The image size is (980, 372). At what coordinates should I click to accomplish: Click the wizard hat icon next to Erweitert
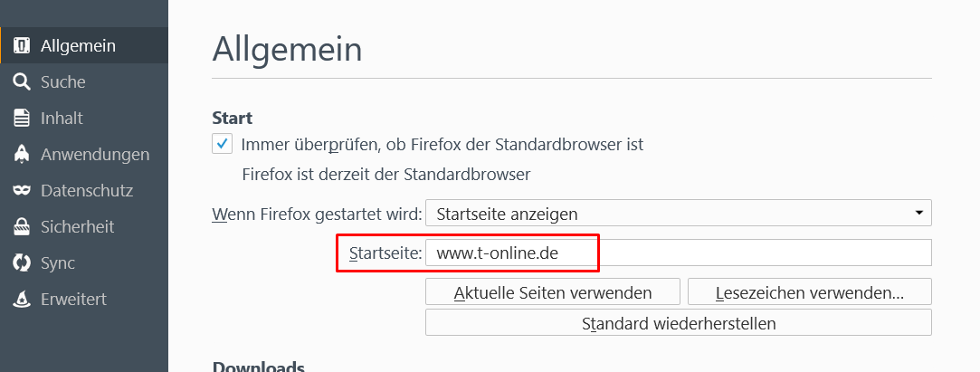point(21,299)
